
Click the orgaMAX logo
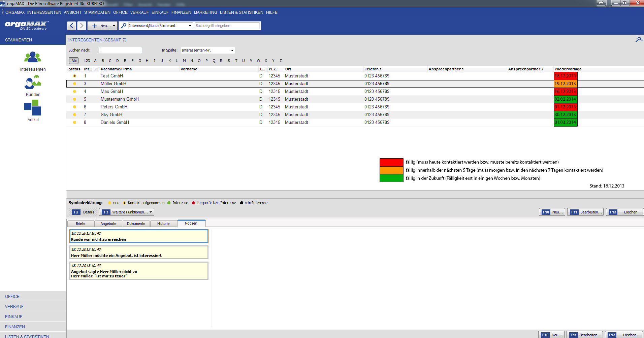click(27, 25)
